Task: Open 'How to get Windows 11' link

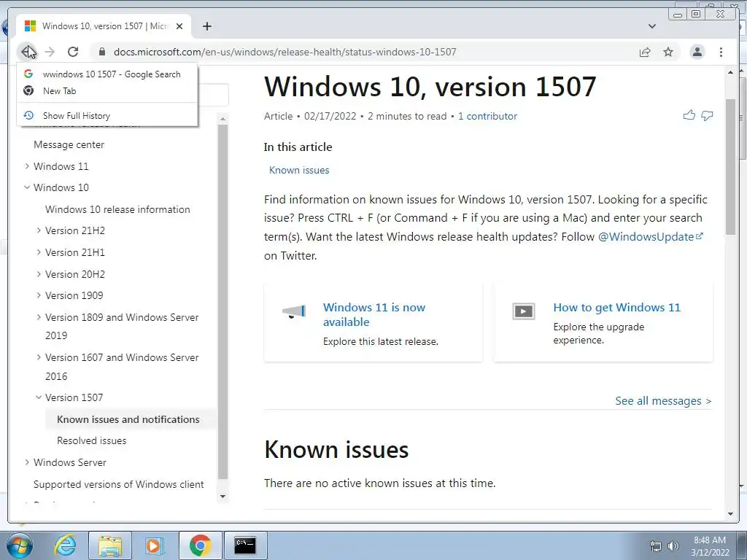Action: pyautogui.click(x=617, y=308)
